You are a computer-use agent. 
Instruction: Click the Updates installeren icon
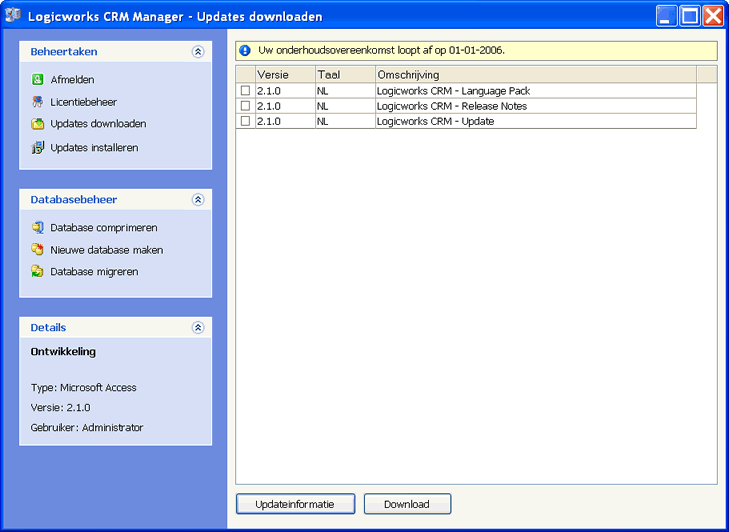(x=38, y=148)
